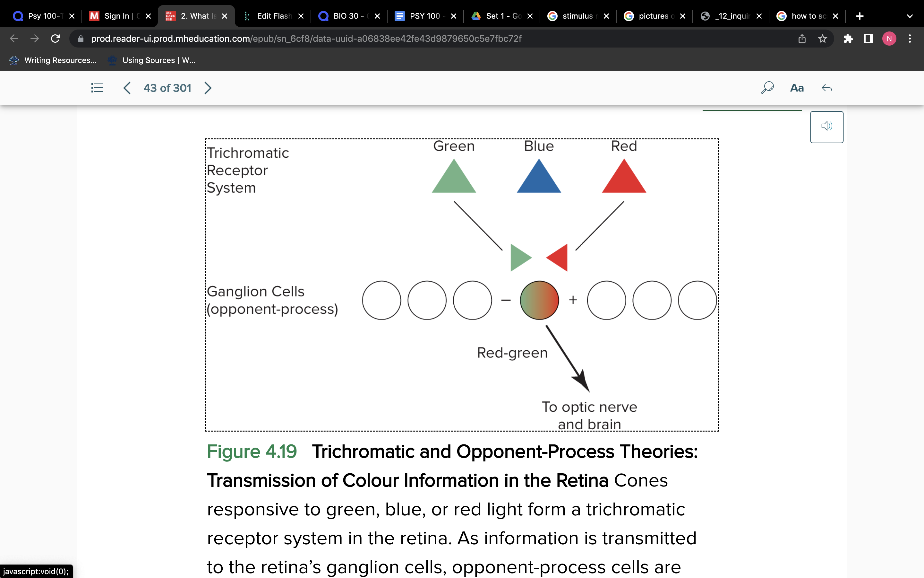Play the audio read-aloud speaker button
924x578 pixels.
827,127
